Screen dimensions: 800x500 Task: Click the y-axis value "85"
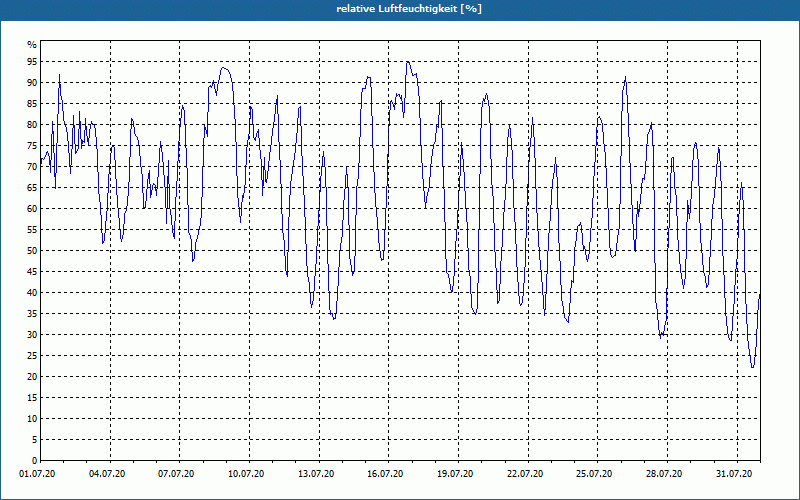click(32, 104)
